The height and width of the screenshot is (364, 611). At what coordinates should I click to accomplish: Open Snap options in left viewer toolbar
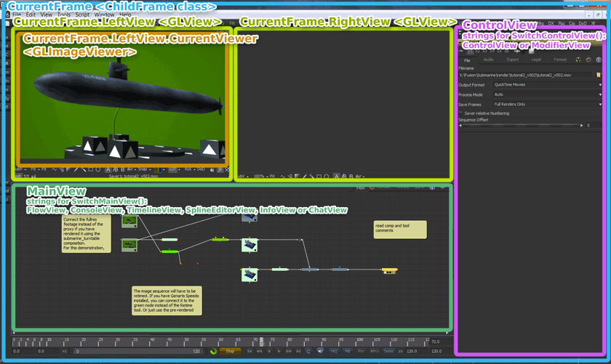click(144, 169)
